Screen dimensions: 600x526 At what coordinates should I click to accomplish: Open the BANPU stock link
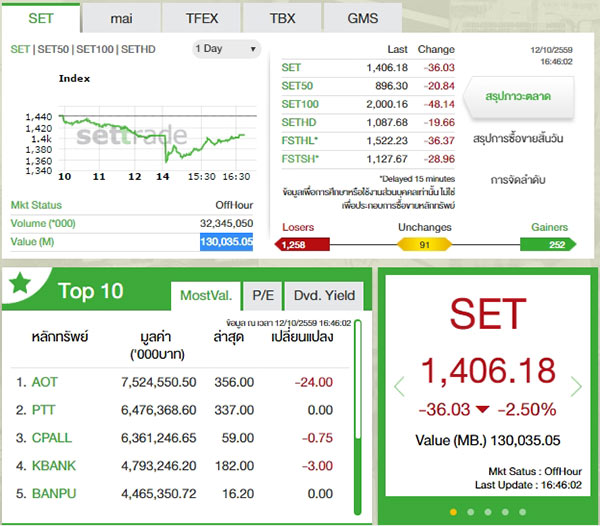point(54,494)
